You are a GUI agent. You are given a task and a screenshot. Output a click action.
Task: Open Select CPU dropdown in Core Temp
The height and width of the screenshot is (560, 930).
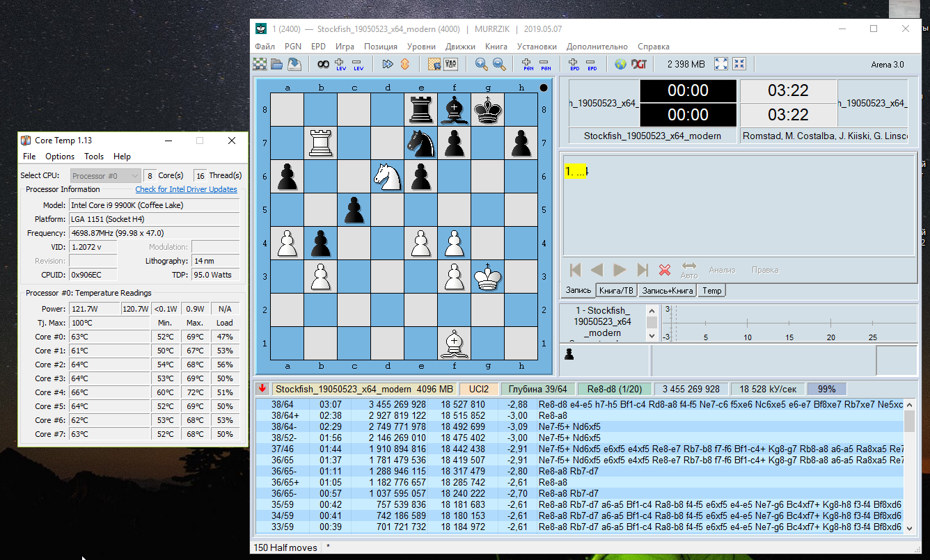(x=105, y=176)
